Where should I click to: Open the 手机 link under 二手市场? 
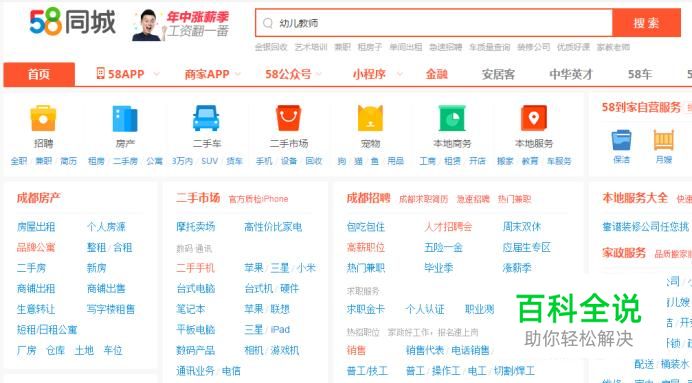pyautogui.click(x=264, y=161)
